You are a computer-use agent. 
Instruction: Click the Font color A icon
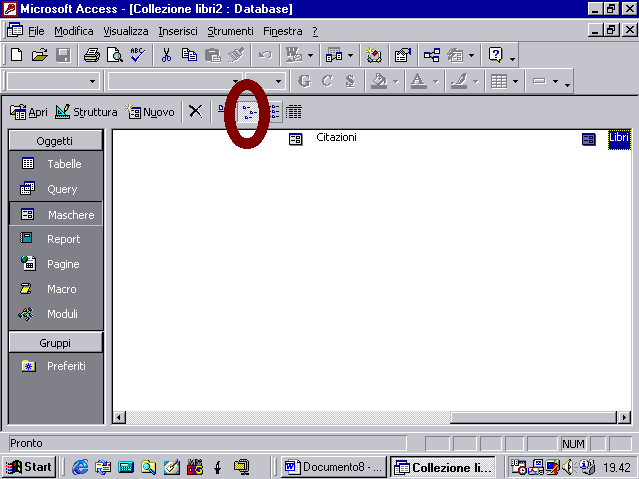(x=419, y=81)
